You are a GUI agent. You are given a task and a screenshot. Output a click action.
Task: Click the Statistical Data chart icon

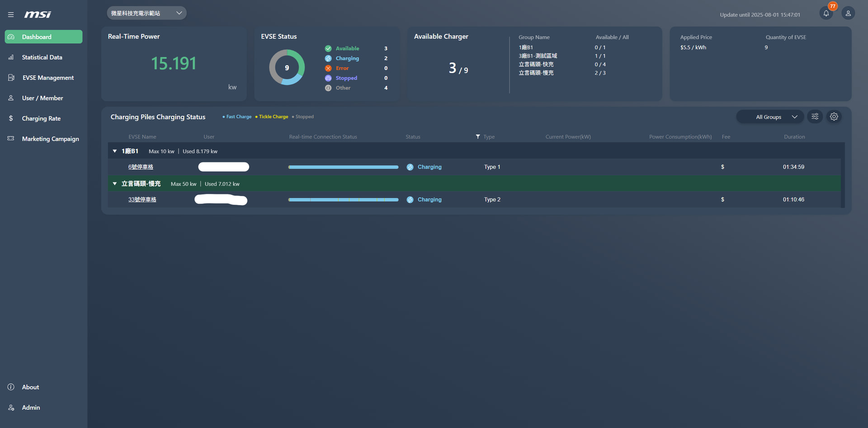(11, 57)
